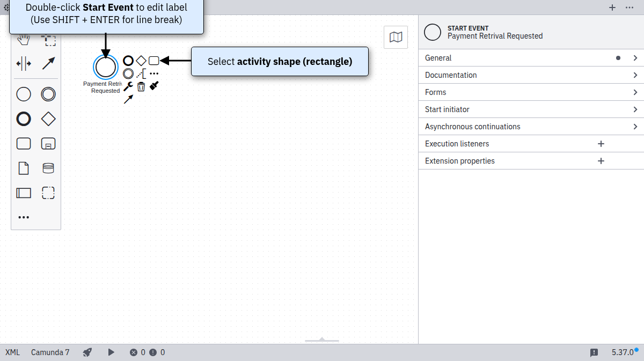Activate the global connect arrow tool

coord(48,64)
